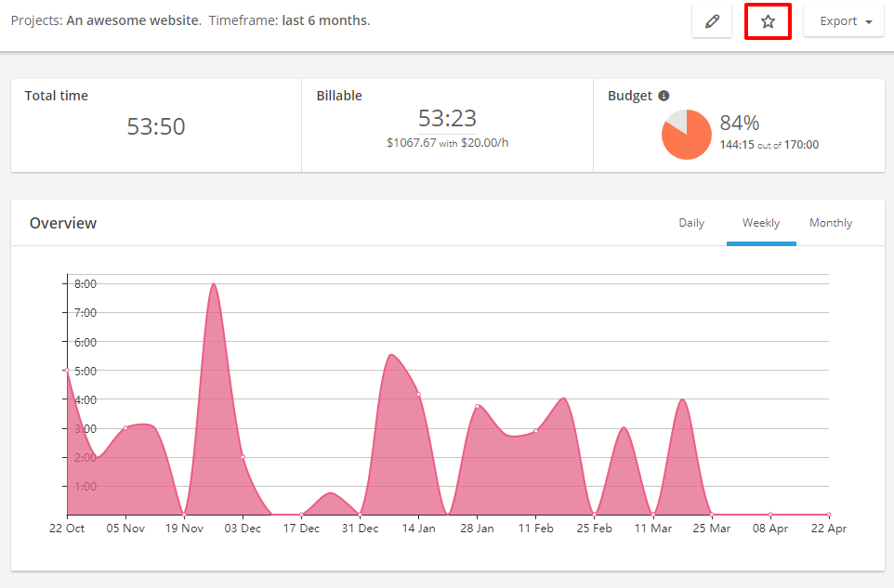Click the 11 Feb axis label
Viewport: 894px width, 588px height.
(536, 529)
